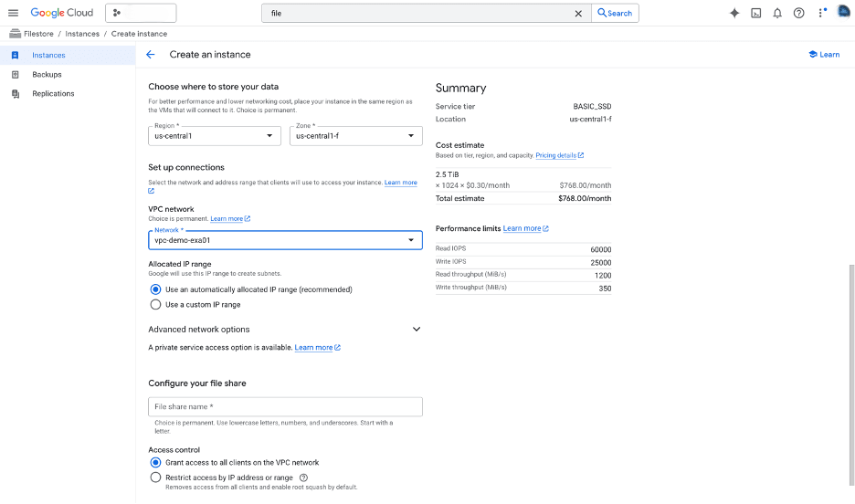Click the 2.5 TiB capacity text
The width and height of the screenshot is (855, 504).
(x=447, y=174)
